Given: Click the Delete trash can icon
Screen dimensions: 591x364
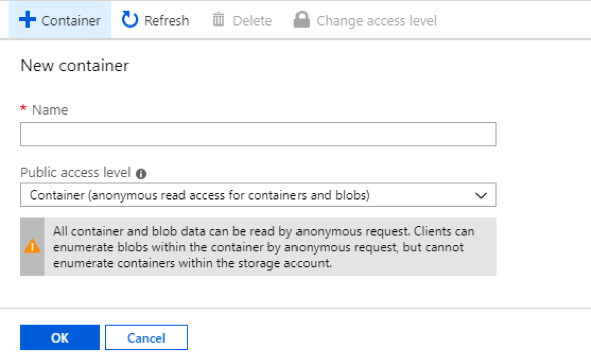Looking at the screenshot, I should 218,20.
